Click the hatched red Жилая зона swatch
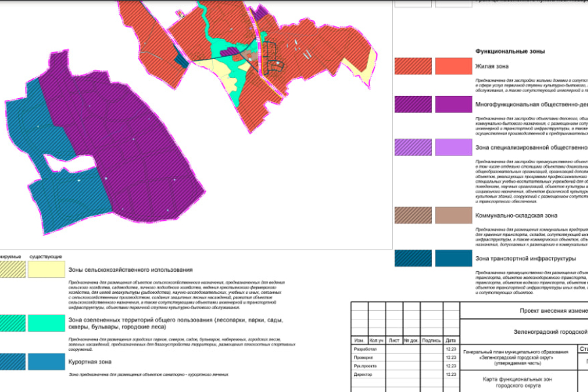This screenshot has height=392, width=588. [413, 66]
